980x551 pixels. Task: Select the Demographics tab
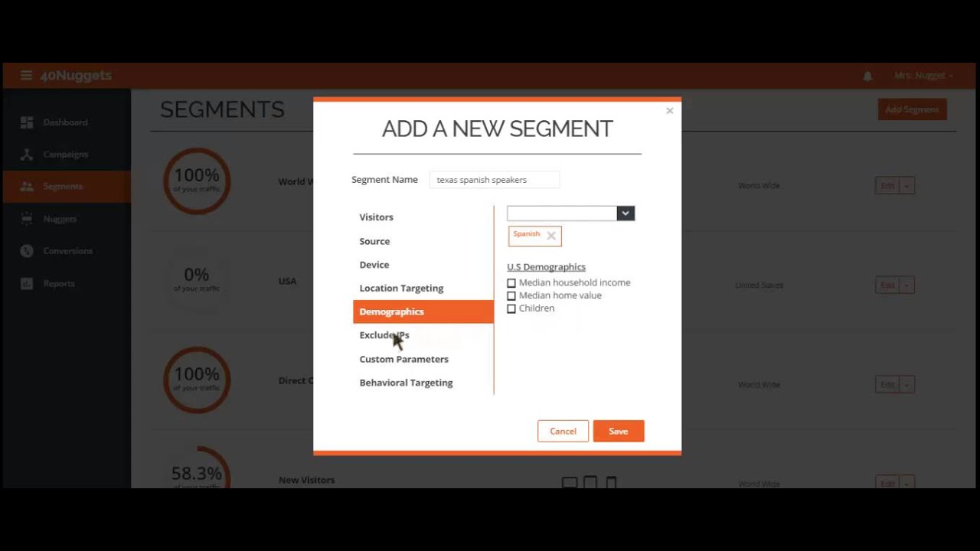pos(423,311)
